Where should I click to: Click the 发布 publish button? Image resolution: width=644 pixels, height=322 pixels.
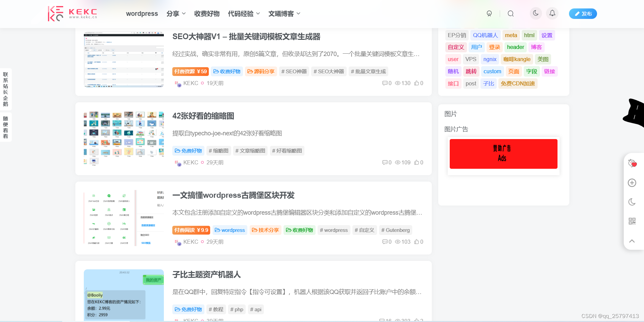tap(583, 14)
